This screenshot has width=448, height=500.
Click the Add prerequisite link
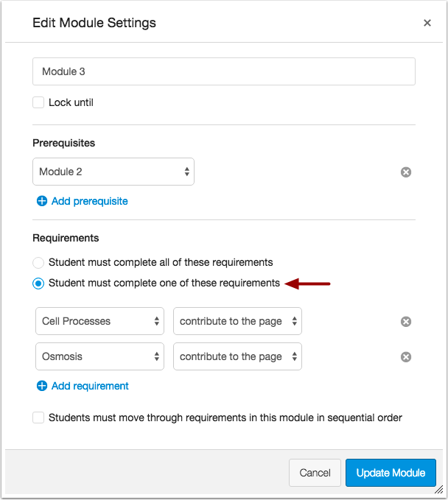(x=89, y=201)
